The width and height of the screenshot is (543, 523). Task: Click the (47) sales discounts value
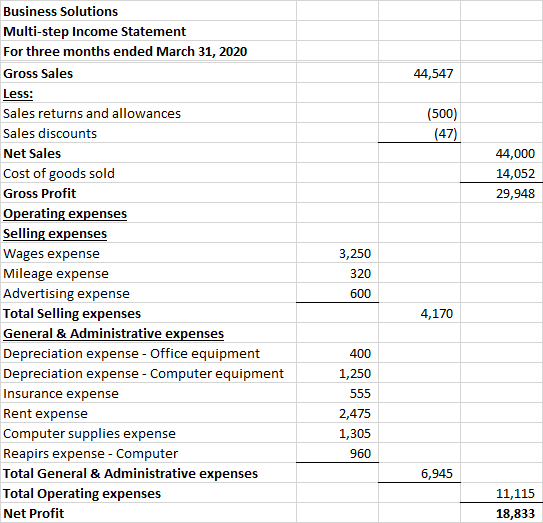(446, 134)
